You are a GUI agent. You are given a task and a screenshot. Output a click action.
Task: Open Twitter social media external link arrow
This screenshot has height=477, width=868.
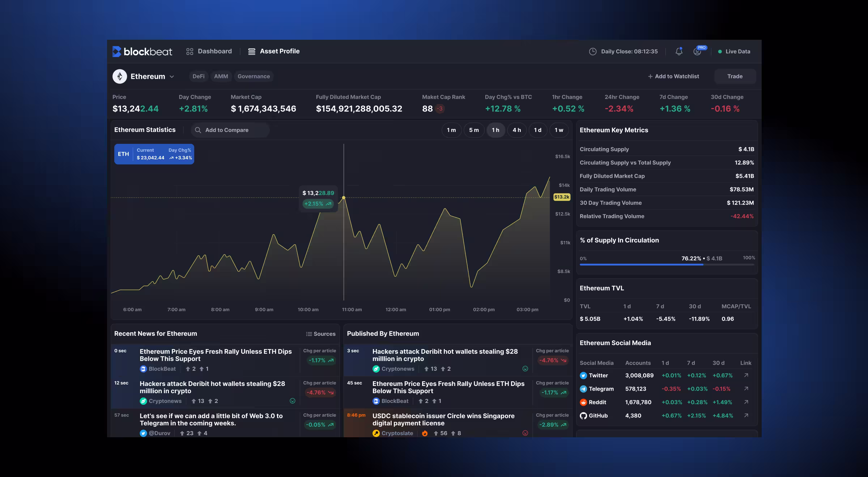(x=746, y=375)
